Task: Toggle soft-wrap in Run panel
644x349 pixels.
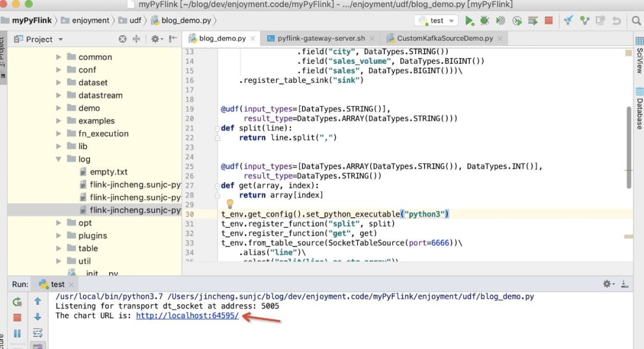Action: [38, 332]
